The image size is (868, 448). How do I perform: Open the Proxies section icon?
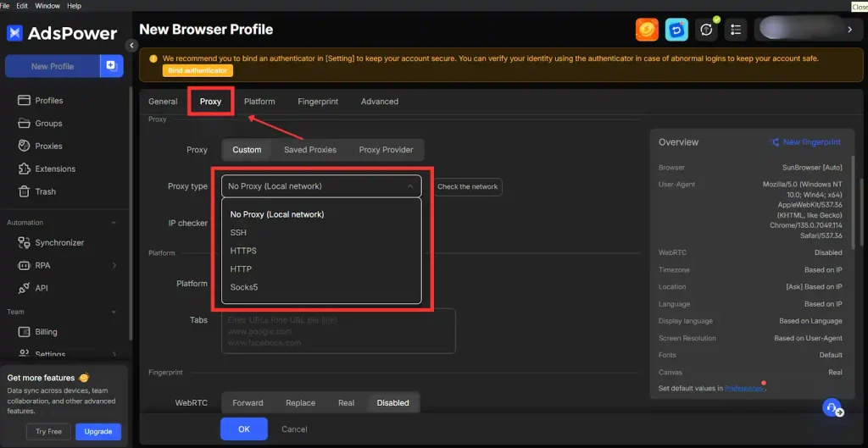click(x=24, y=146)
